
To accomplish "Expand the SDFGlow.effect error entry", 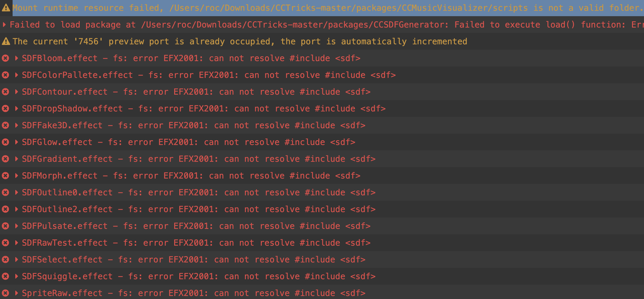I will click(16, 142).
